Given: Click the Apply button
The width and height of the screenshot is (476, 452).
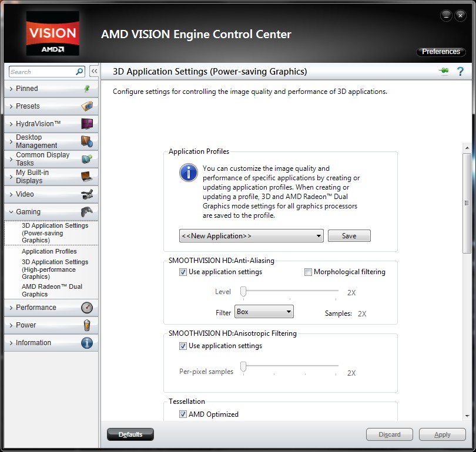Looking at the screenshot, I should tap(443, 434).
